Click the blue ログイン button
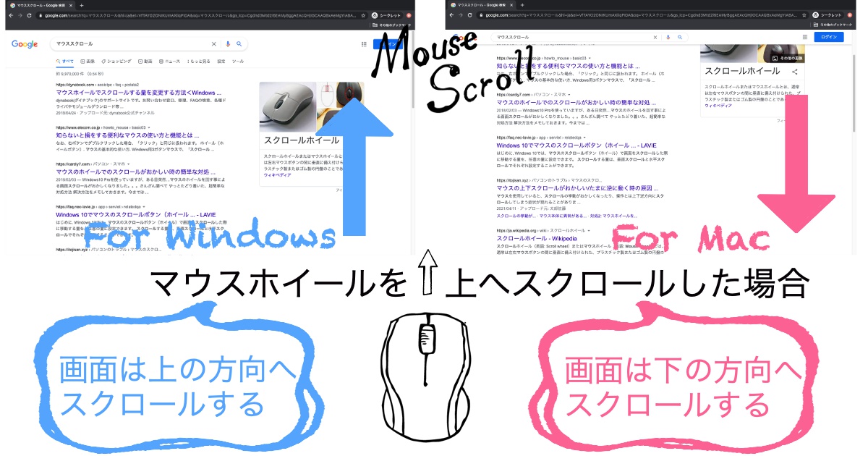 click(830, 37)
